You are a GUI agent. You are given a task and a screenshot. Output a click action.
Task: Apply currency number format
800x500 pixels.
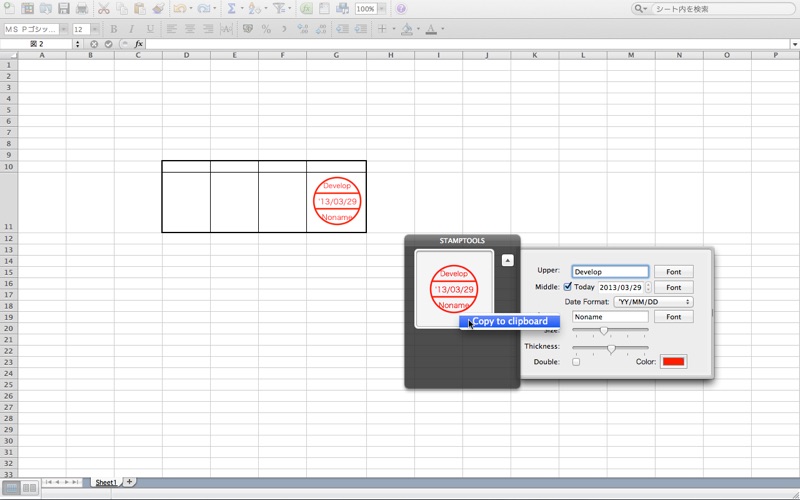coord(248,29)
